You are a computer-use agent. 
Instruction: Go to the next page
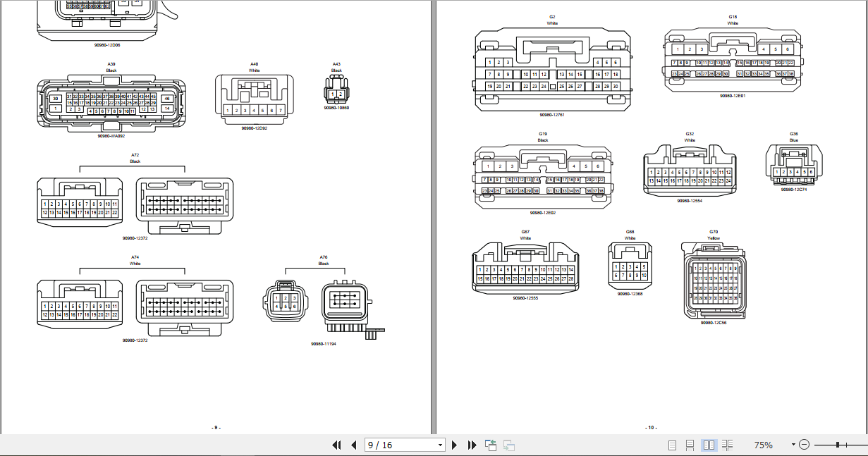pyautogui.click(x=455, y=445)
